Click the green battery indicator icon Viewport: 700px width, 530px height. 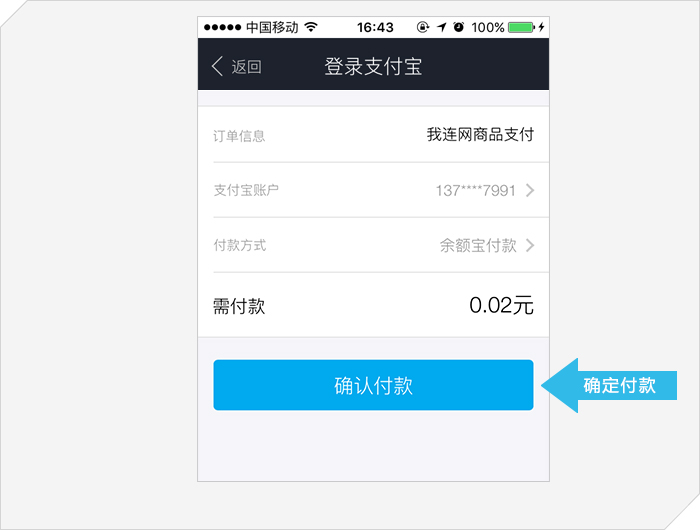(521, 27)
